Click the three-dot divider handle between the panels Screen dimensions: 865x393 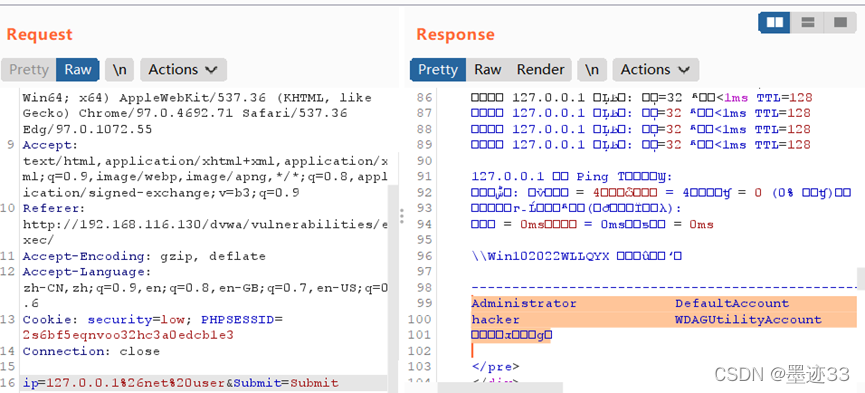(402, 215)
